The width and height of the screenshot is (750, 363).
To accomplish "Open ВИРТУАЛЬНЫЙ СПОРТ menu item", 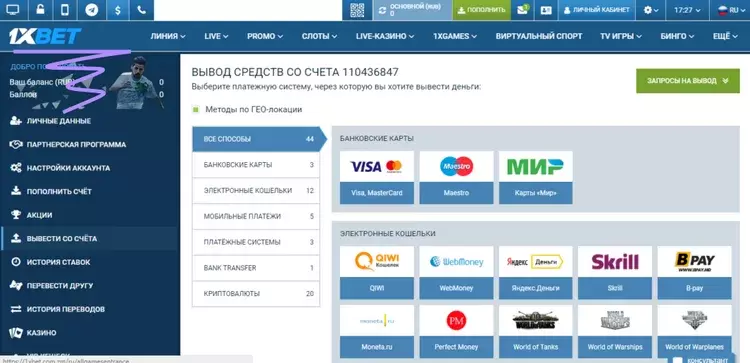I will (539, 36).
